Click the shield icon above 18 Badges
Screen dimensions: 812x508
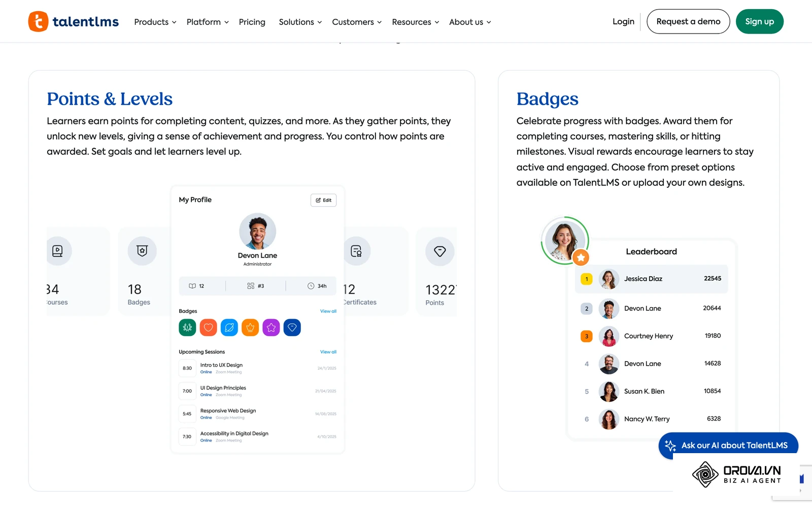pos(142,250)
